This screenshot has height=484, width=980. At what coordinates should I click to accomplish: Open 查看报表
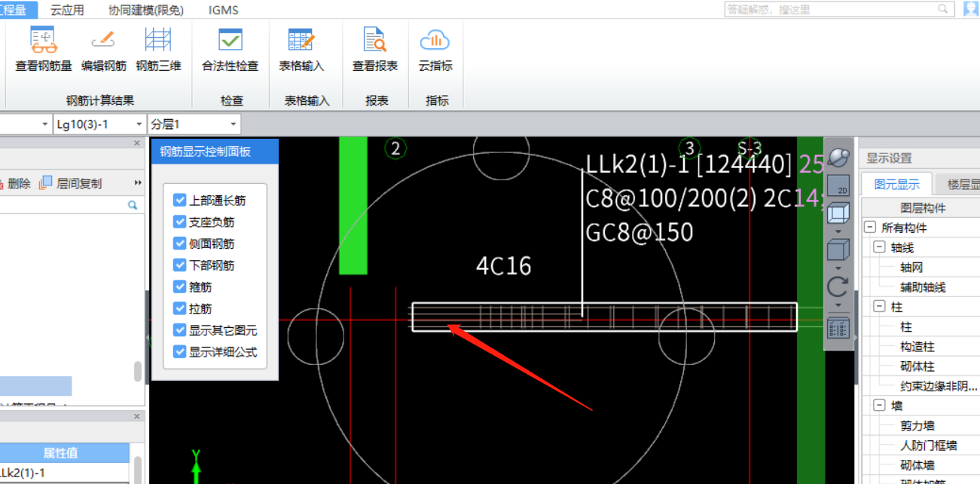tap(375, 50)
